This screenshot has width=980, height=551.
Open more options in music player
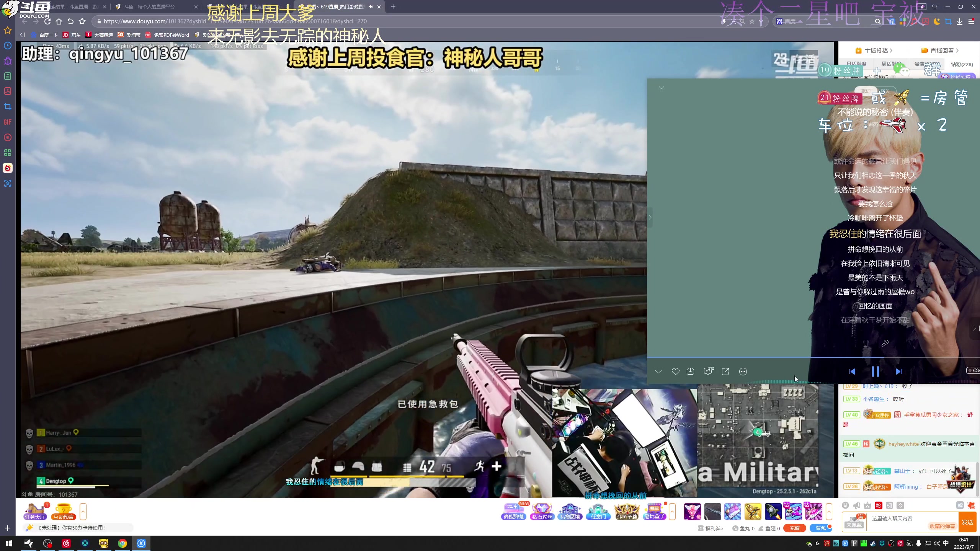743,372
